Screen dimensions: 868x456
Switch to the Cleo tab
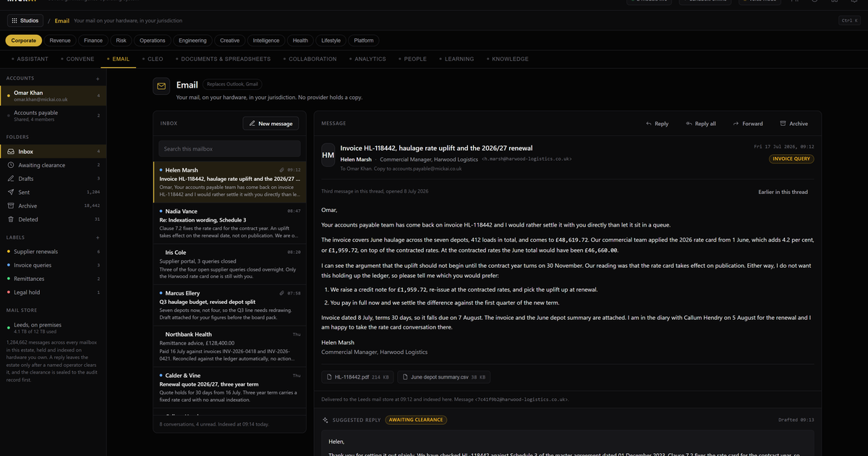pos(153,59)
